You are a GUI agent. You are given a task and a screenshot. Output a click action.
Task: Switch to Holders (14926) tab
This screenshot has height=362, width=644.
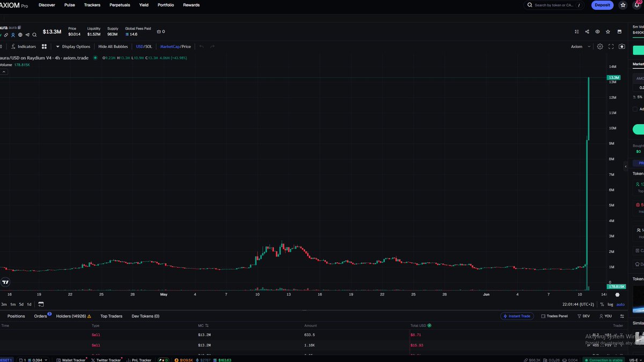point(74,316)
